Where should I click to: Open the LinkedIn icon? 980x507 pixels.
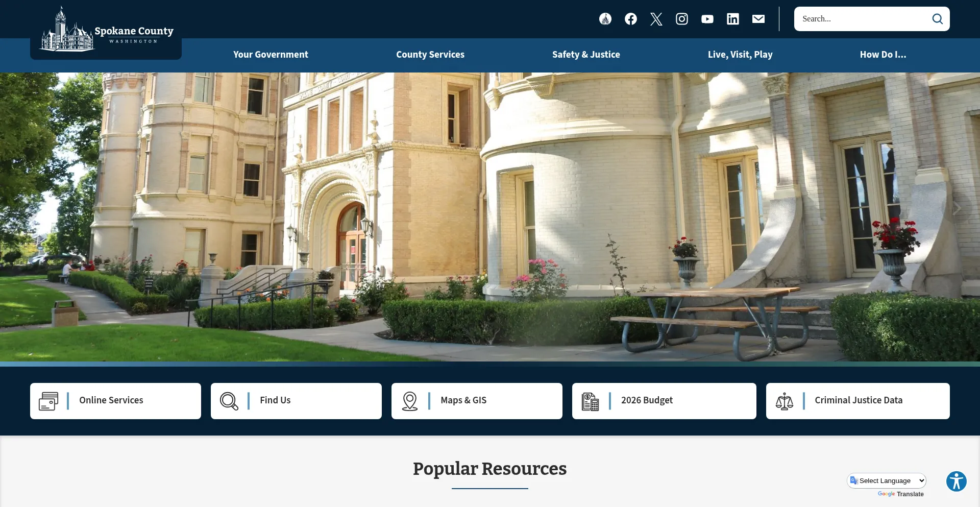pos(732,19)
